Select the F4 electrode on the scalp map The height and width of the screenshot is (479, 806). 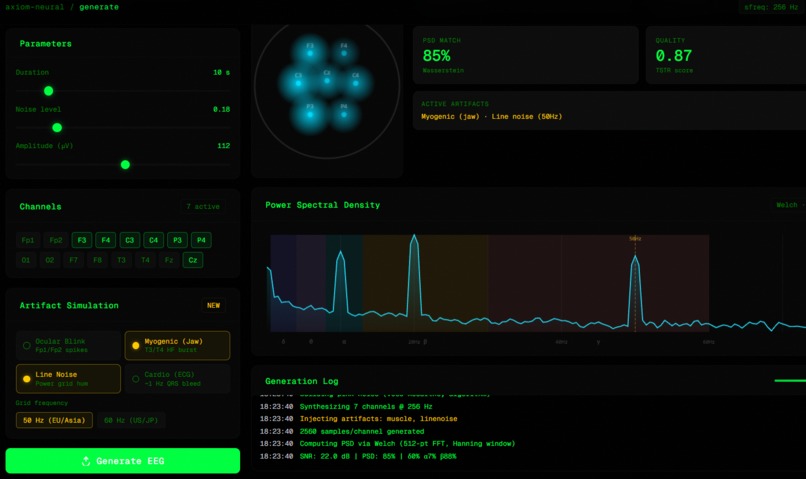[x=344, y=53]
